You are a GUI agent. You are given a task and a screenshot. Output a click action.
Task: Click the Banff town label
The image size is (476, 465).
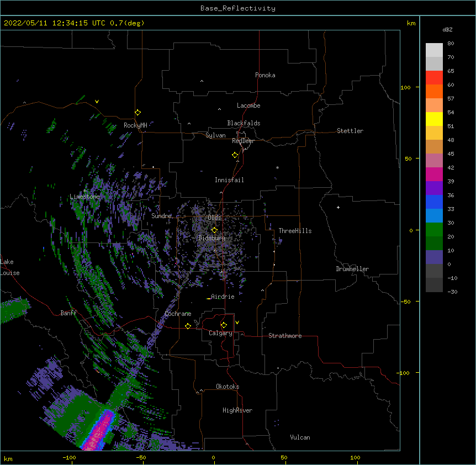click(68, 313)
